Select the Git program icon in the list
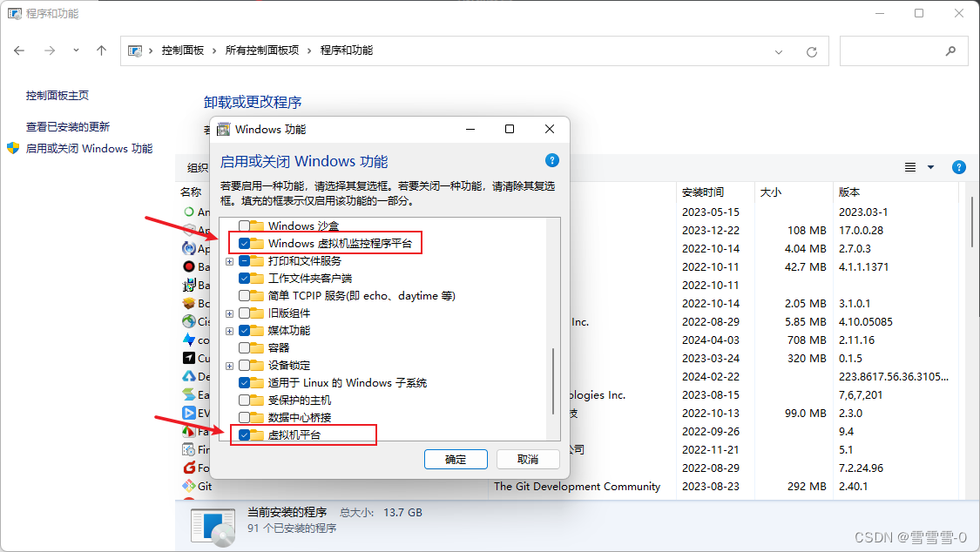The width and height of the screenshot is (980, 552). [x=189, y=486]
